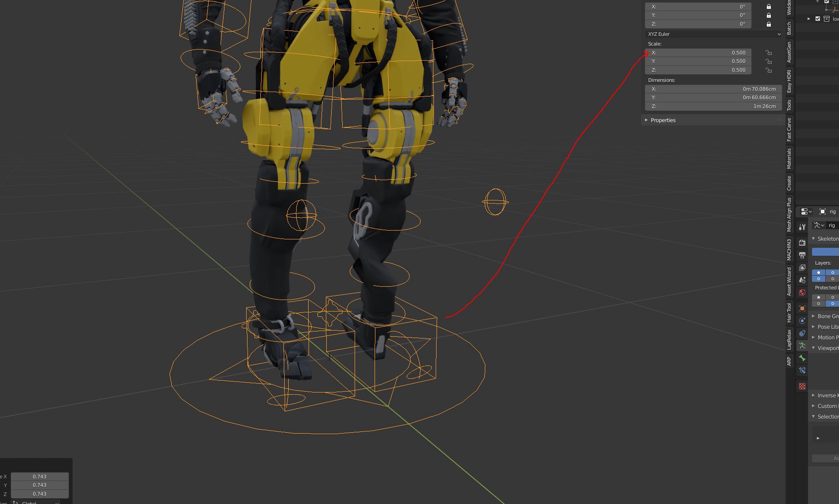Toggle the lock for Rotation X

click(769, 7)
